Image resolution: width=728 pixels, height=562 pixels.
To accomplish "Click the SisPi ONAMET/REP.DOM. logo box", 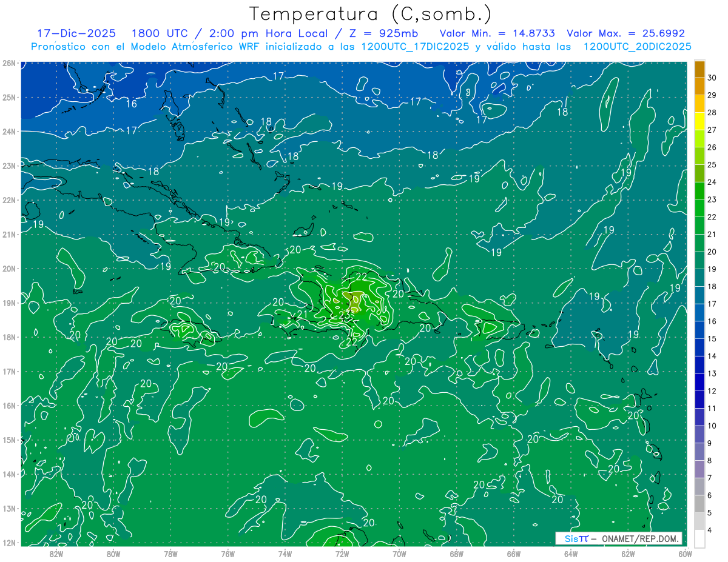I will (619, 538).
